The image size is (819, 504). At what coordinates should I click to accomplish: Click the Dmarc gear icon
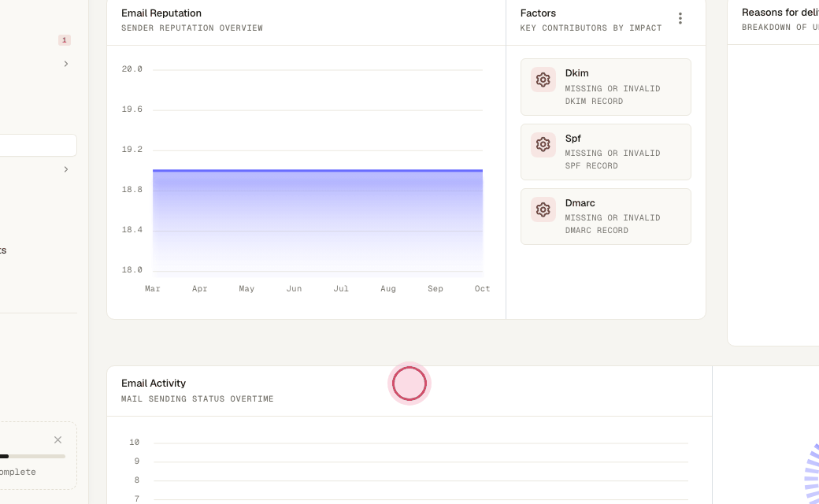click(x=543, y=209)
